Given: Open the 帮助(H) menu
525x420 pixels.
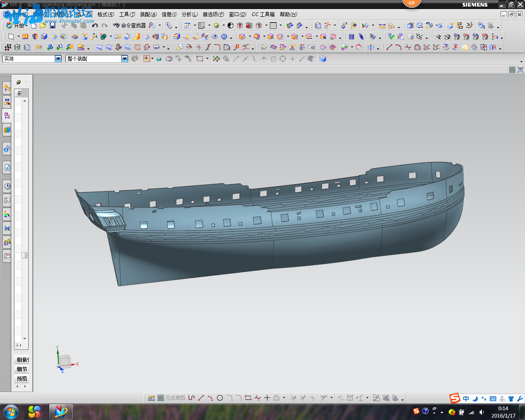Looking at the screenshot, I should [288, 14].
